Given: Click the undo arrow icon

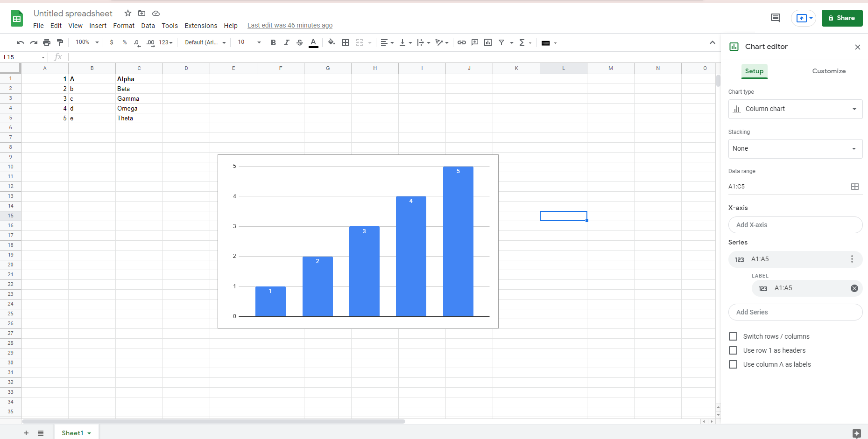Looking at the screenshot, I should pyautogui.click(x=20, y=42).
